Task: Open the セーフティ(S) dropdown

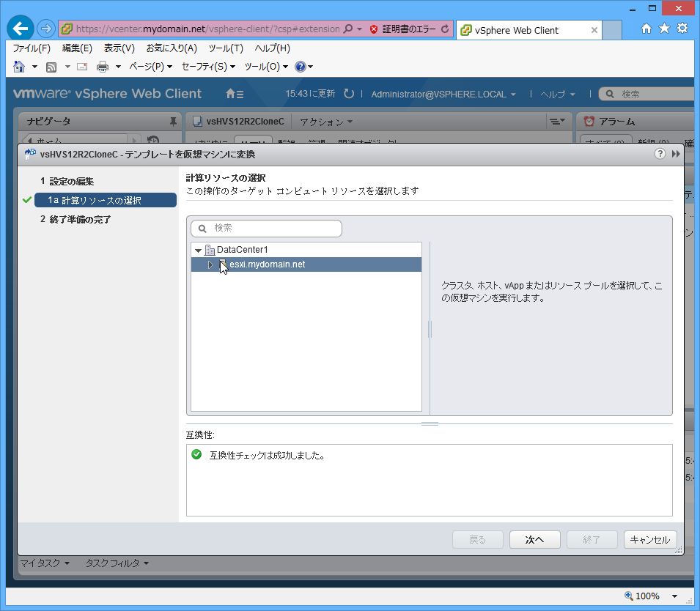Action: (208, 67)
